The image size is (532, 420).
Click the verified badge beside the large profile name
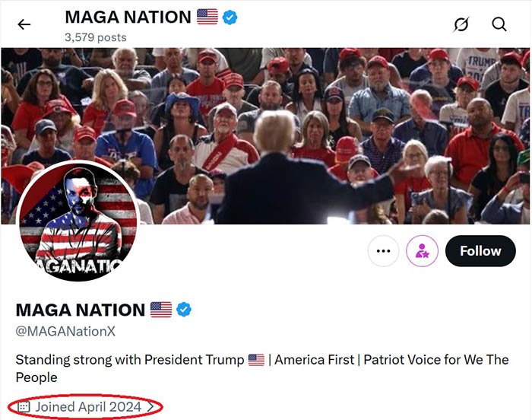184,310
